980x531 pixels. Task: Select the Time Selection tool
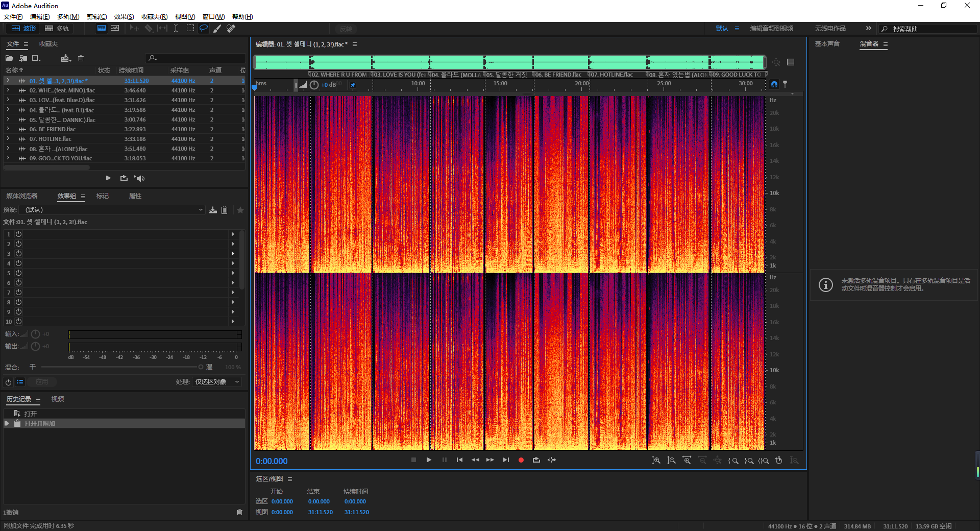click(176, 29)
